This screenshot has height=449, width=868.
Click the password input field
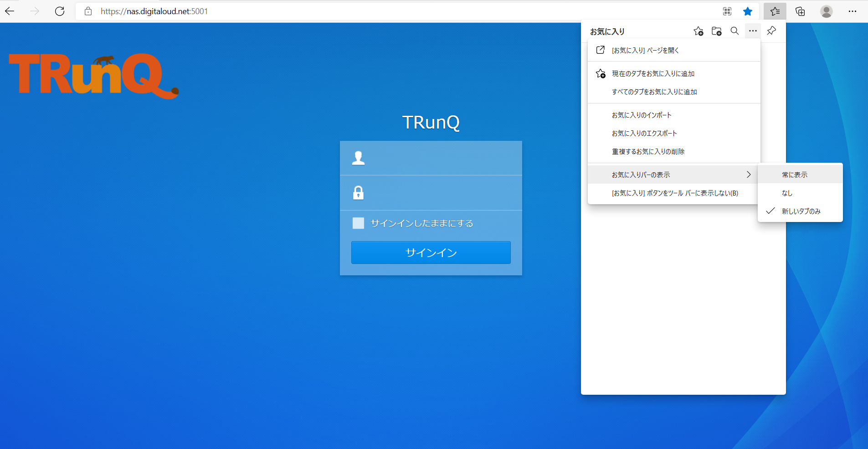pos(431,193)
